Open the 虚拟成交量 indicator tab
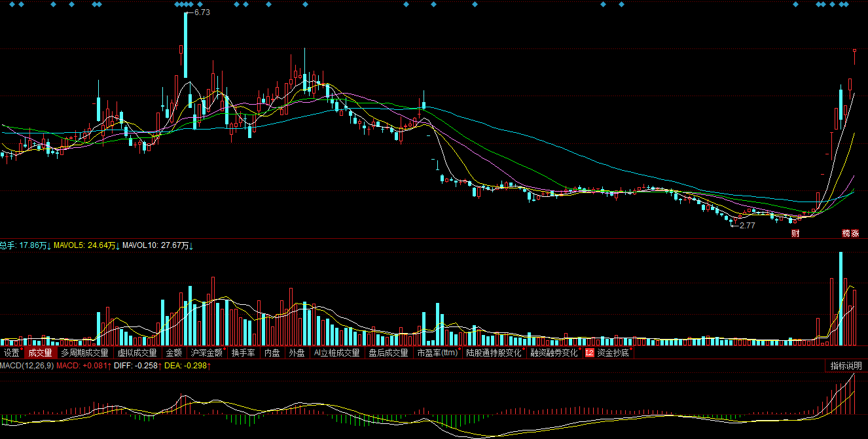 [x=137, y=353]
